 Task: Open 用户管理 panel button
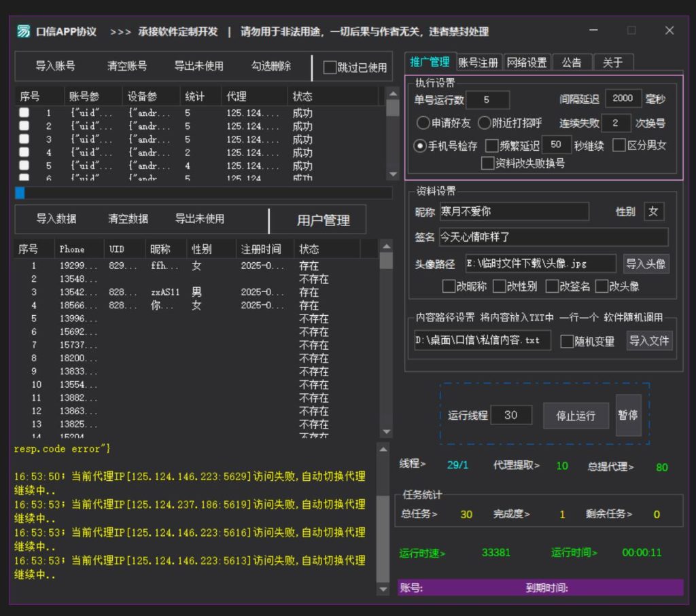323,221
